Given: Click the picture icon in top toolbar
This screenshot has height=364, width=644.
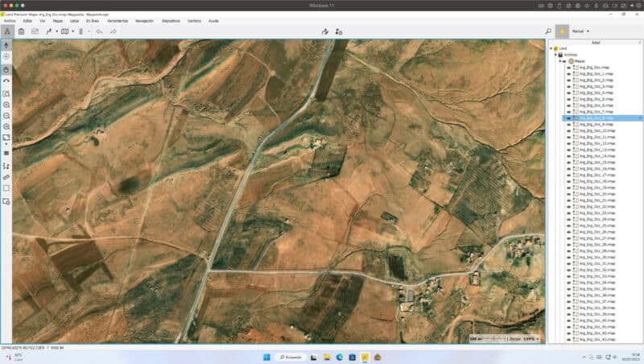Looking at the screenshot, I should point(35,31).
